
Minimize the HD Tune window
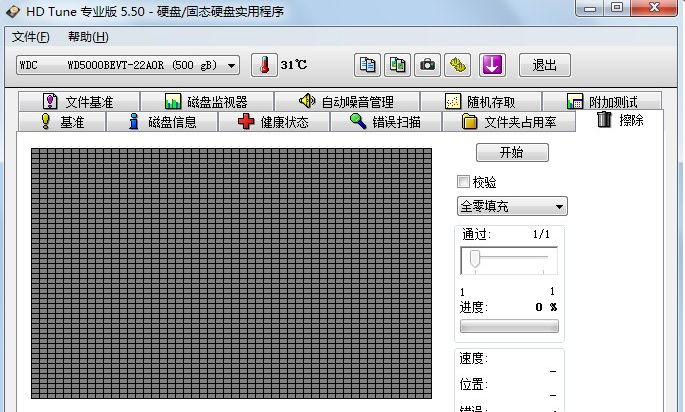[590, 8]
